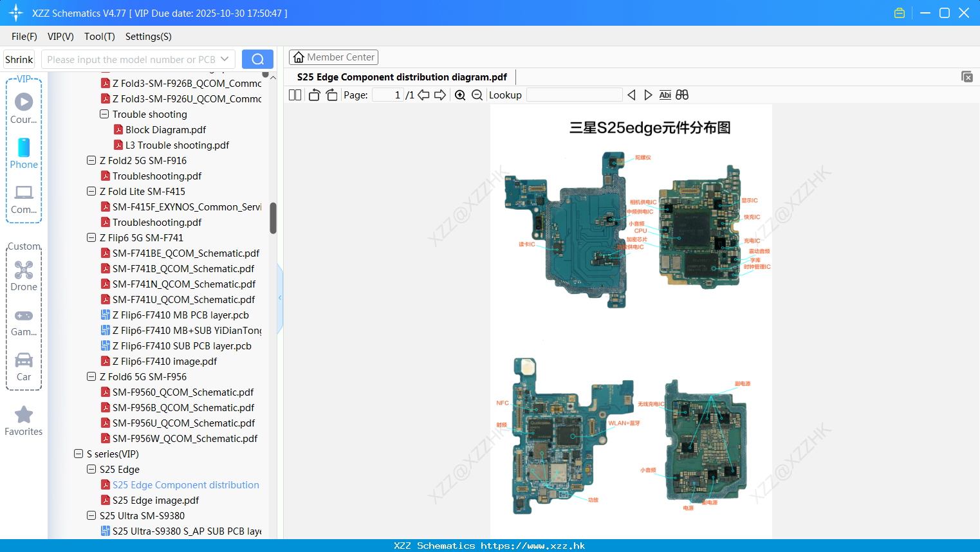Collapse the Z Fold6 5G SM-F956 node
This screenshot has height=552, width=980.
coord(91,376)
